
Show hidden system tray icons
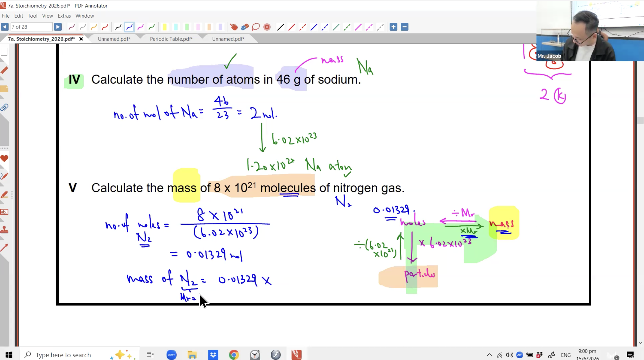[489, 355]
